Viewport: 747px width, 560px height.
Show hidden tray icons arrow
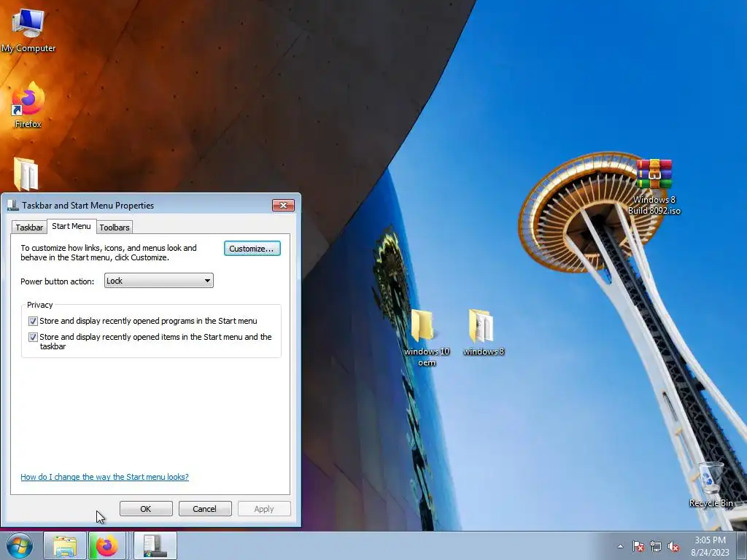tap(620, 546)
